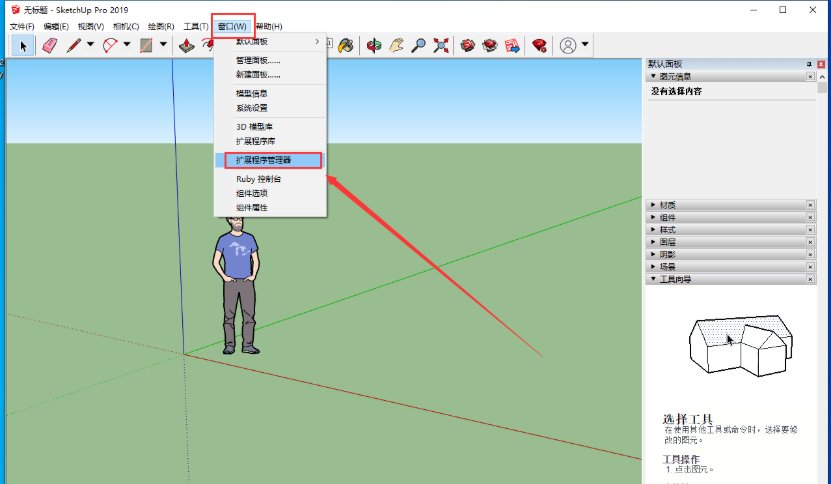Pick the Zoom magnifier tool

(x=419, y=46)
